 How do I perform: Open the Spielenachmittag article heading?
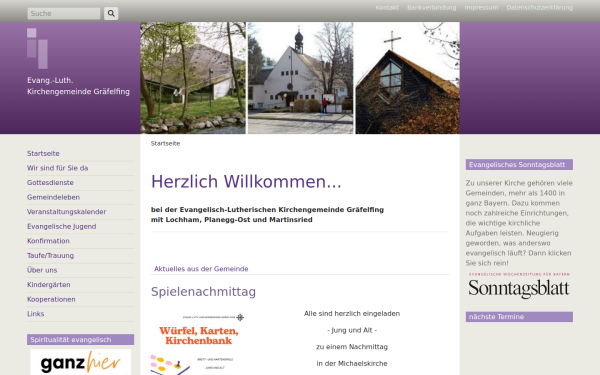[203, 292]
